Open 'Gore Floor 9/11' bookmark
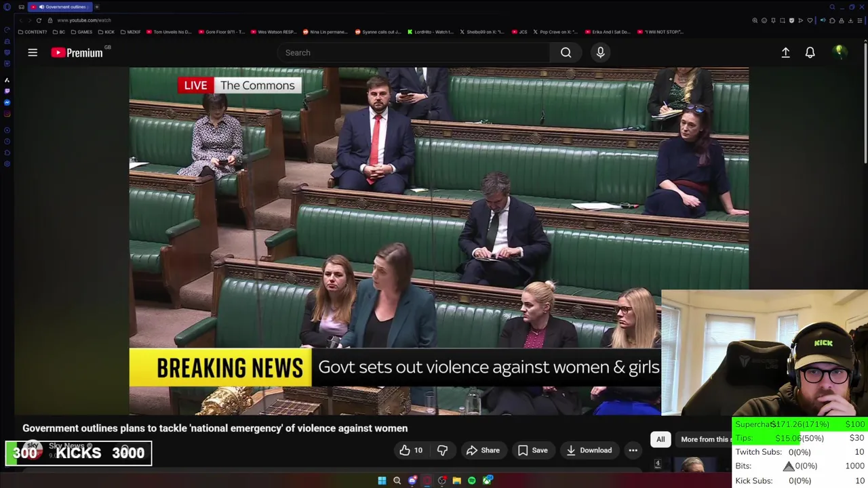Image resolution: width=868 pixels, height=488 pixels. click(x=221, y=32)
